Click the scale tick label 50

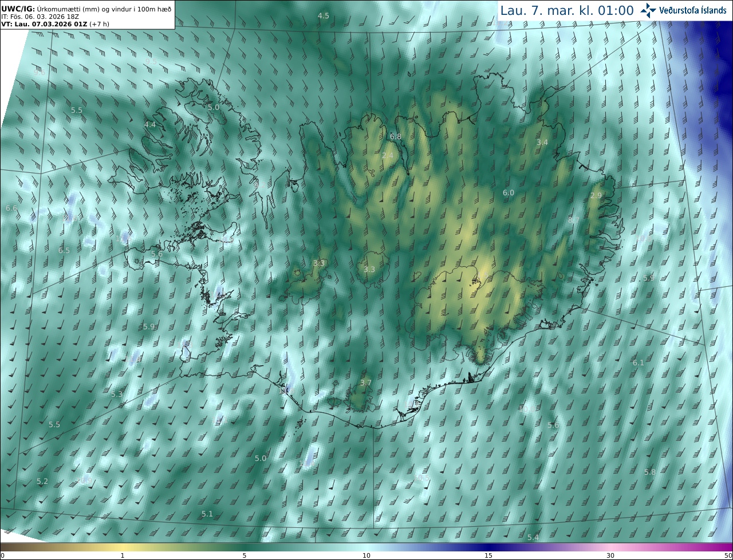[728, 555]
